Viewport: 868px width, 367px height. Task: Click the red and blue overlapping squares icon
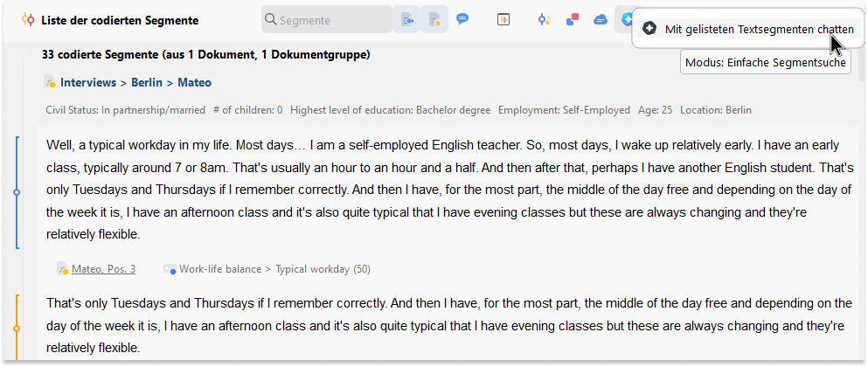click(x=573, y=20)
